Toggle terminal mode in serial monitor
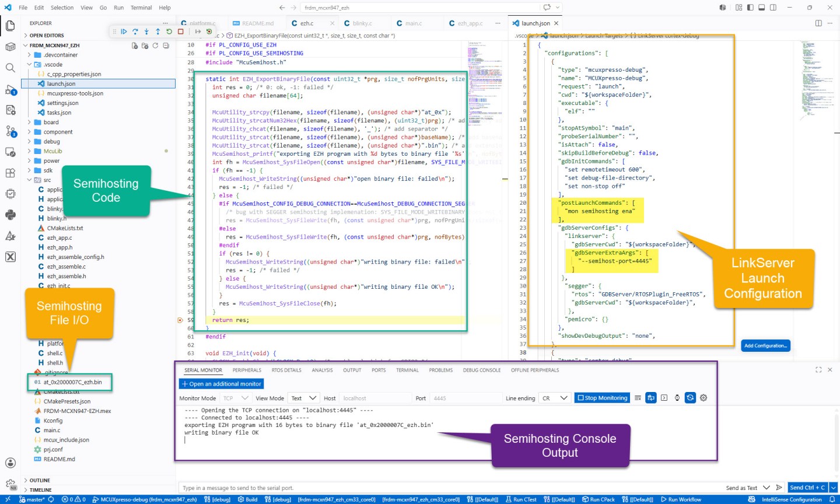Screen dimensions: 840x504 (664, 398)
